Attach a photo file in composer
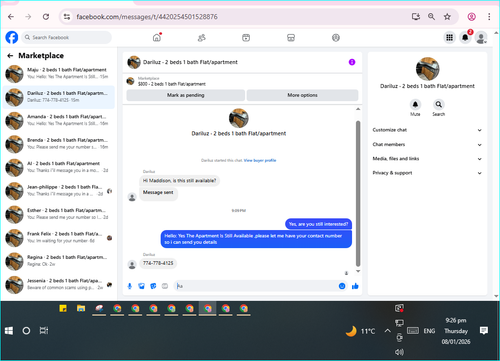 [x=141, y=286]
